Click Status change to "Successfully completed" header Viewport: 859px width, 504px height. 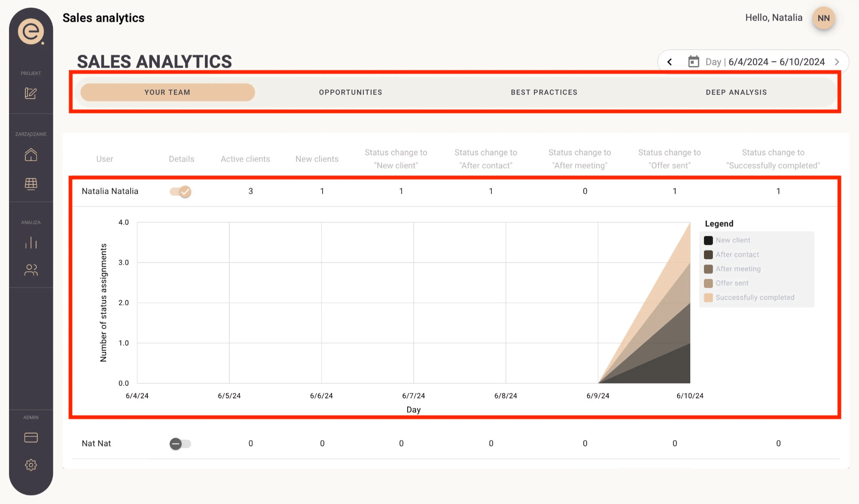click(773, 159)
